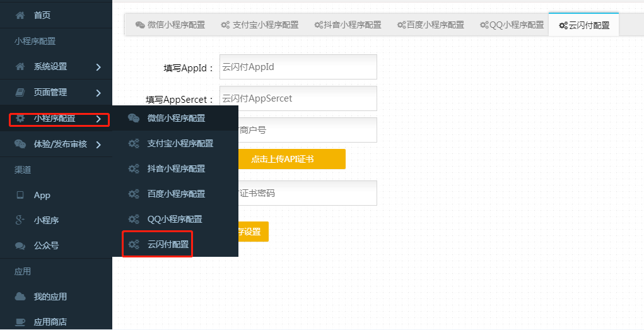Switch to 微信小程序配置 tab
The image size is (644, 330).
click(x=170, y=25)
